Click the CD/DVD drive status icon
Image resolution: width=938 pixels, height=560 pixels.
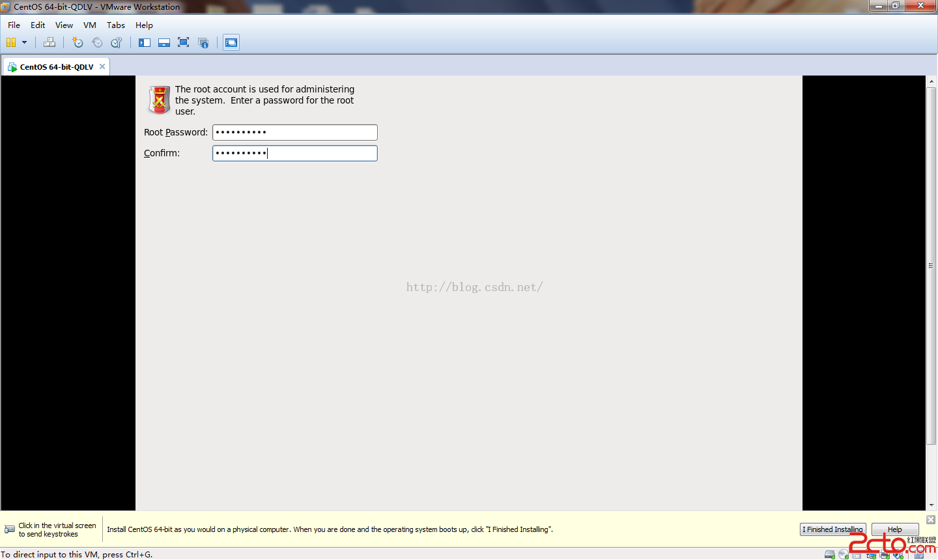coord(844,555)
